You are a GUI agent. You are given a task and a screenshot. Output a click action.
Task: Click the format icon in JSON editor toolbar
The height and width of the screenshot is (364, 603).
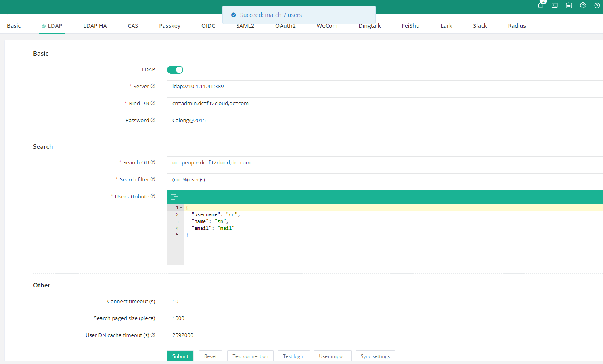[174, 197]
